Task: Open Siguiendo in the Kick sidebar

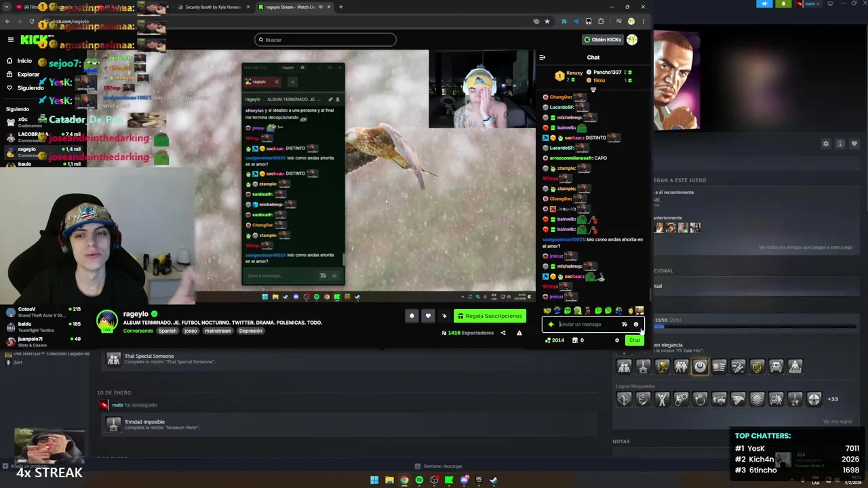Action: tap(25, 88)
